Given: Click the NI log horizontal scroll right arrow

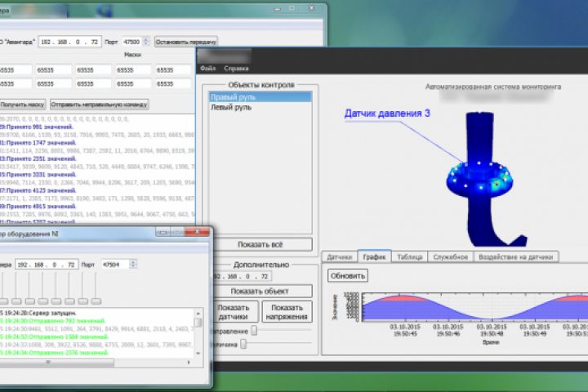Looking at the screenshot, I should [x=189, y=363].
